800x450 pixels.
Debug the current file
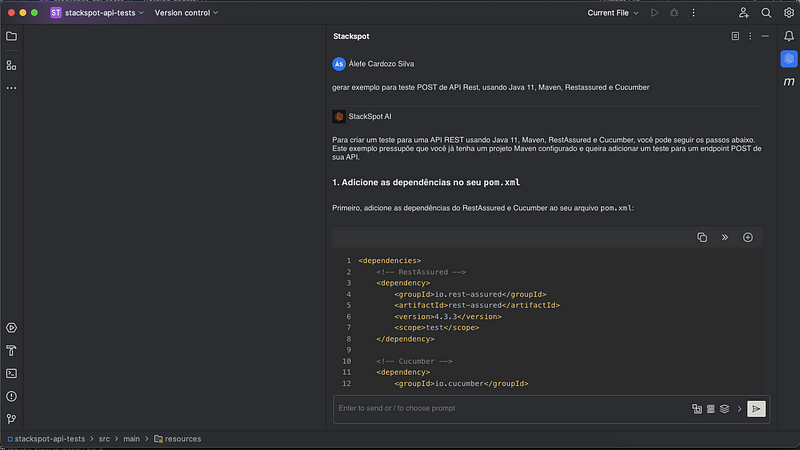coord(674,13)
